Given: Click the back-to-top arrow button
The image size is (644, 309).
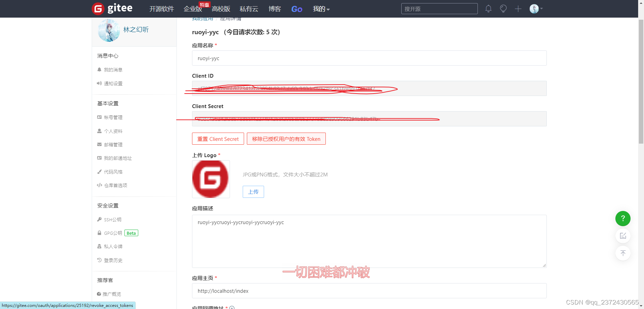Looking at the screenshot, I should [623, 253].
